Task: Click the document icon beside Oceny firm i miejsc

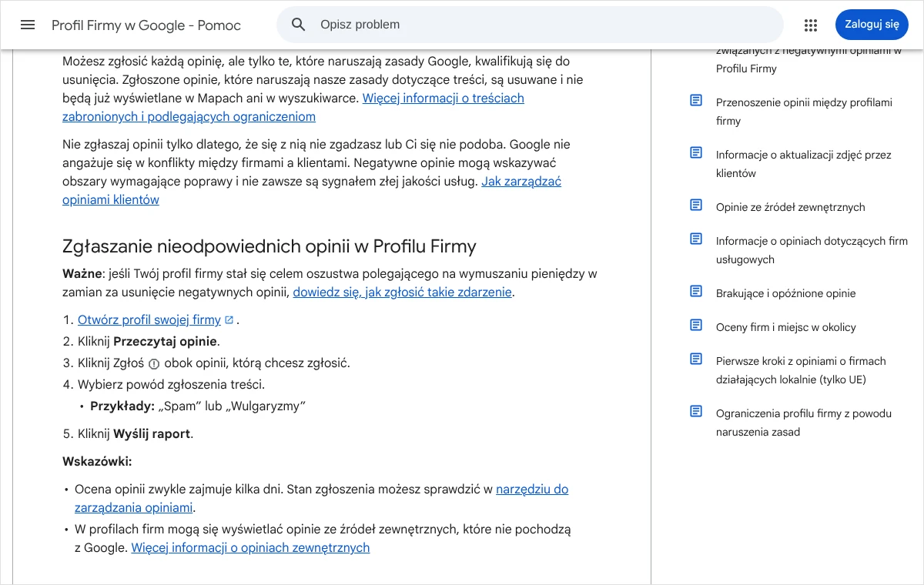Action: click(696, 326)
